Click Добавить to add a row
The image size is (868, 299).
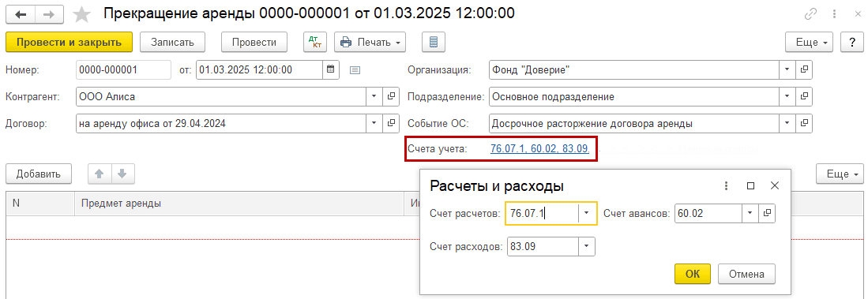(x=38, y=174)
